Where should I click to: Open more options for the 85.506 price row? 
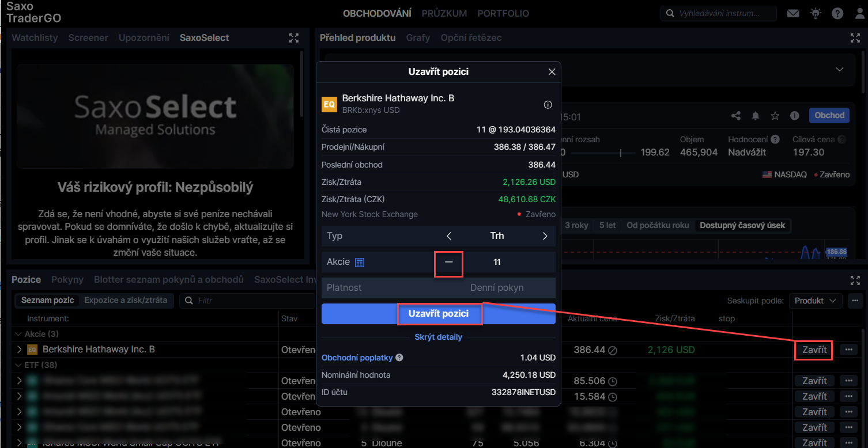[848, 381]
